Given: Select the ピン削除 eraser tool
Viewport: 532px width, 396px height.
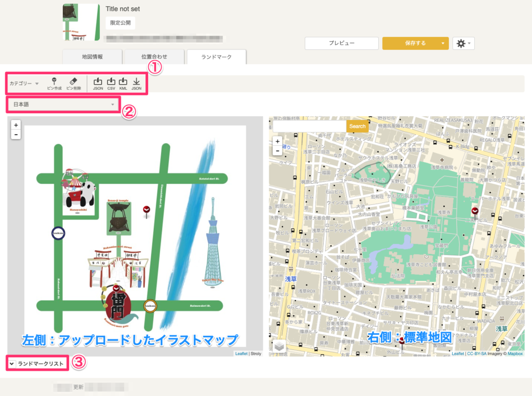Looking at the screenshot, I should pyautogui.click(x=73, y=83).
